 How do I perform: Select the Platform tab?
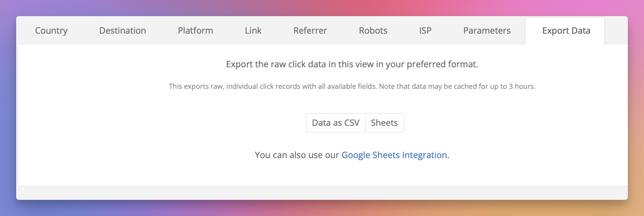195,31
